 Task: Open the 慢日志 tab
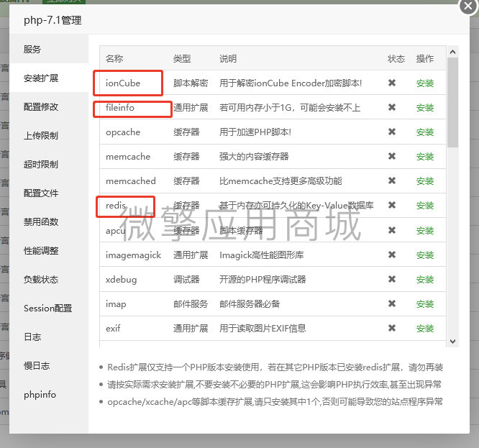click(49, 366)
